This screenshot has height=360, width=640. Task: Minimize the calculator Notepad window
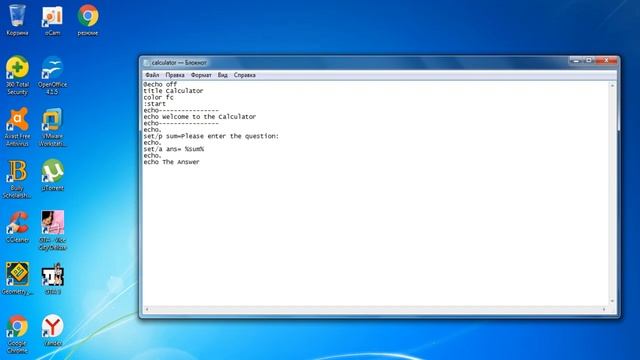click(576, 60)
